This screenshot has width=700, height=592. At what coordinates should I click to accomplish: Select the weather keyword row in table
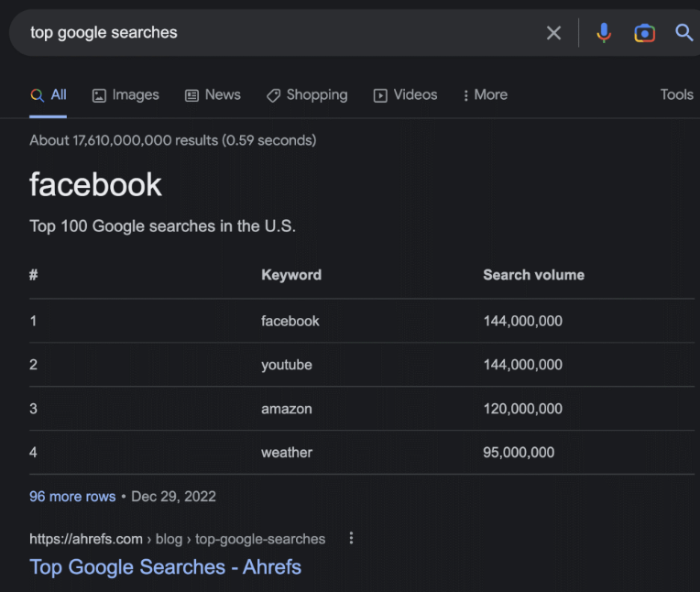[362, 453]
